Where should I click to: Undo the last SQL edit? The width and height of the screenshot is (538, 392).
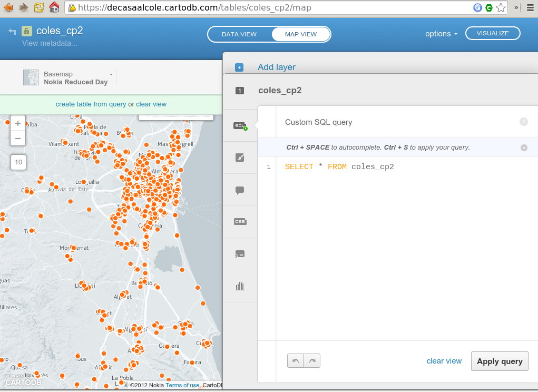coord(296,361)
